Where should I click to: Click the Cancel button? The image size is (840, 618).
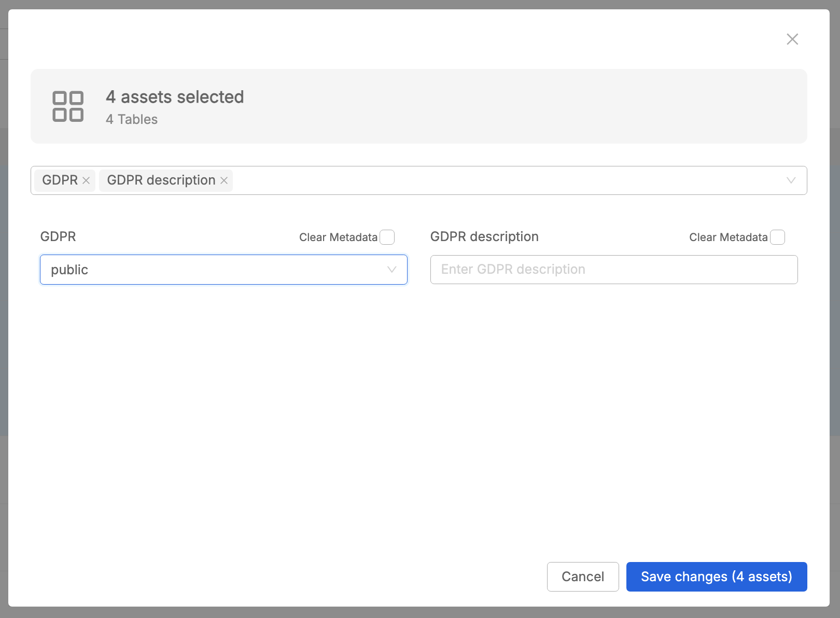pyautogui.click(x=583, y=577)
